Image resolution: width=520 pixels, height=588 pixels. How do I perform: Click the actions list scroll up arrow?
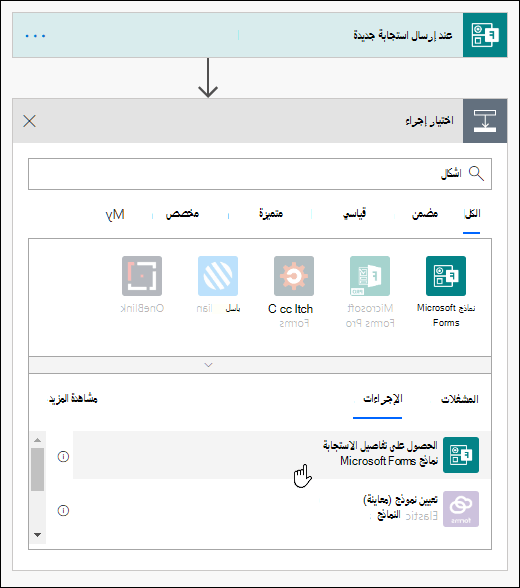(37, 440)
